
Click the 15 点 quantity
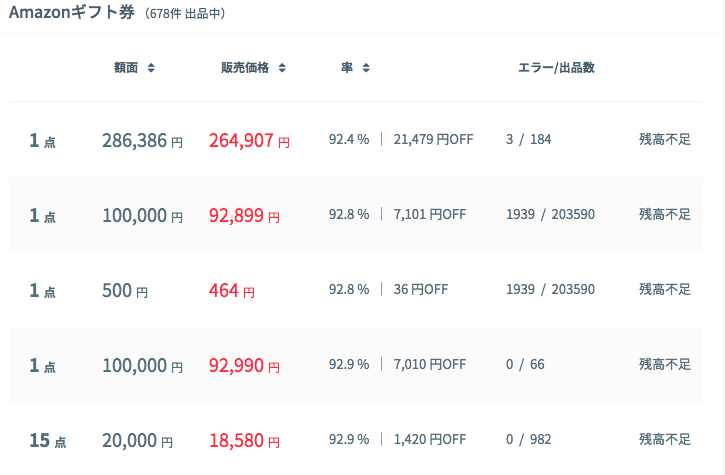(x=48, y=440)
